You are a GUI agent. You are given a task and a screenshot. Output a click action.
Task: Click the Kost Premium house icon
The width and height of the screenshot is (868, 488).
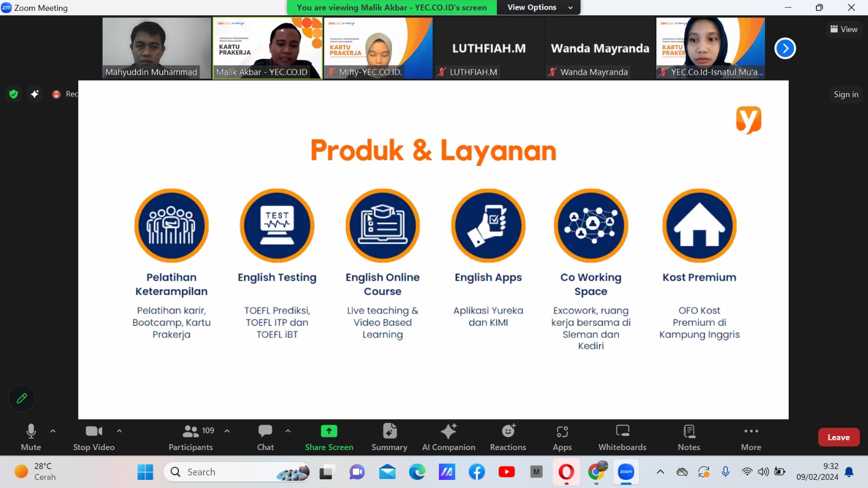coord(699,226)
